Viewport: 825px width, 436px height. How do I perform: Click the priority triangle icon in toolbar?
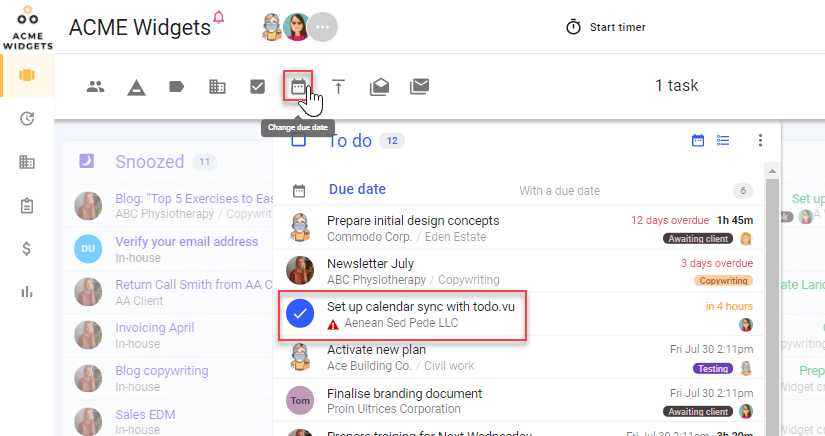tap(136, 87)
